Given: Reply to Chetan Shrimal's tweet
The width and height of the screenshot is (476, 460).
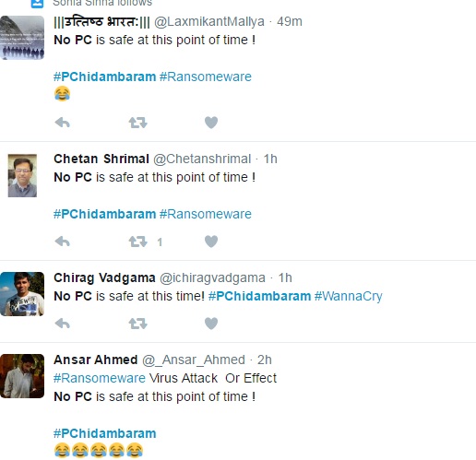Looking at the screenshot, I should [63, 242].
